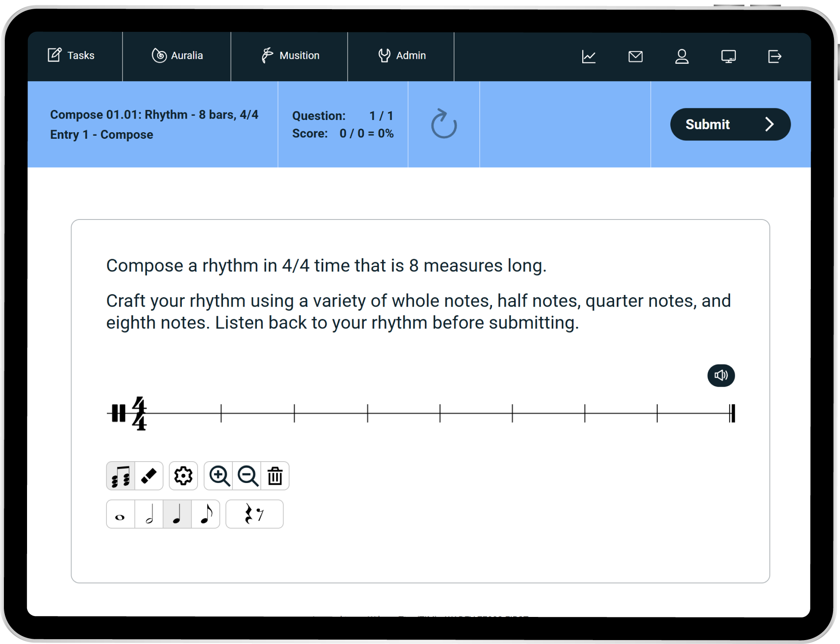Select the half note duration
This screenshot has height=644, width=840.
pyautogui.click(x=149, y=514)
